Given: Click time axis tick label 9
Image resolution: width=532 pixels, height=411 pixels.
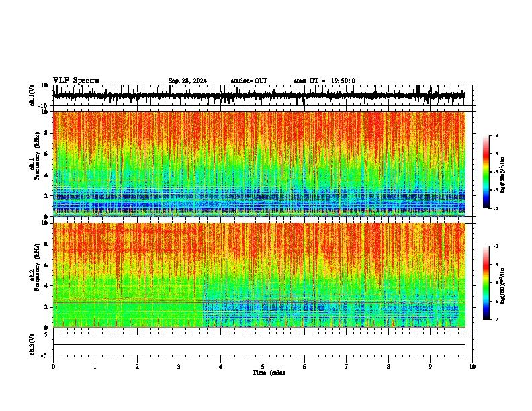Looking at the screenshot, I should click(x=430, y=367).
